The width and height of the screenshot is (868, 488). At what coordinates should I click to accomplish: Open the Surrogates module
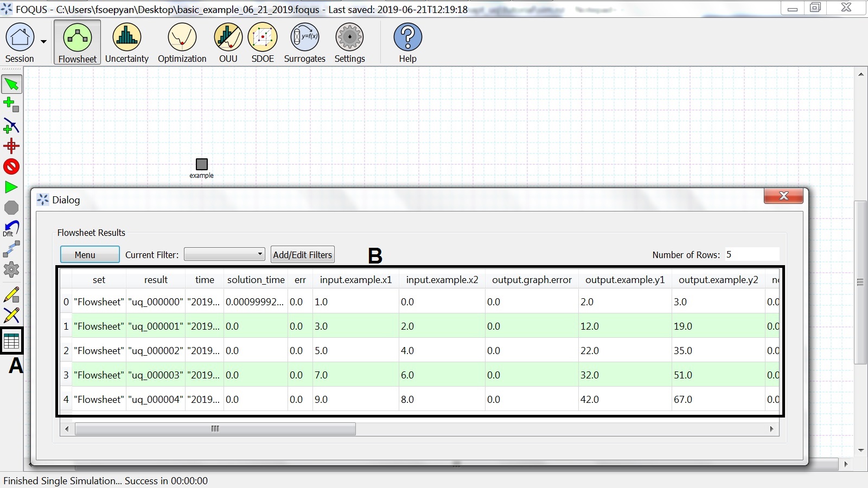[304, 42]
